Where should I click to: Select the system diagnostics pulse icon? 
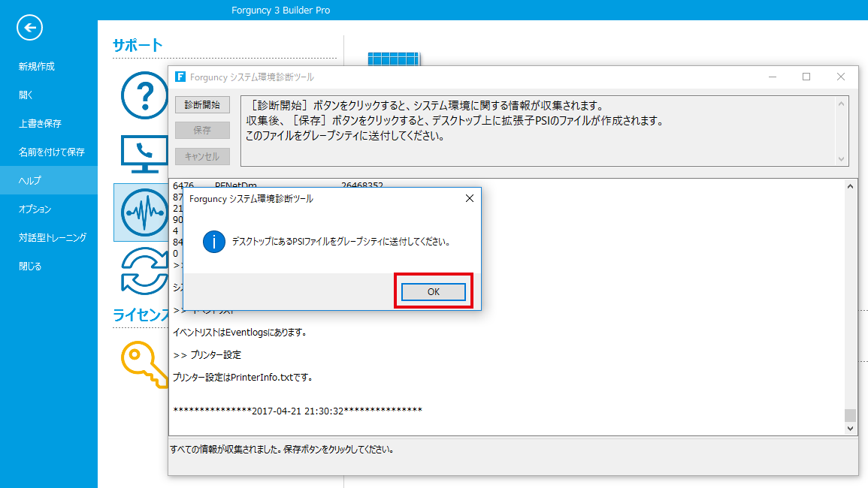(143, 212)
